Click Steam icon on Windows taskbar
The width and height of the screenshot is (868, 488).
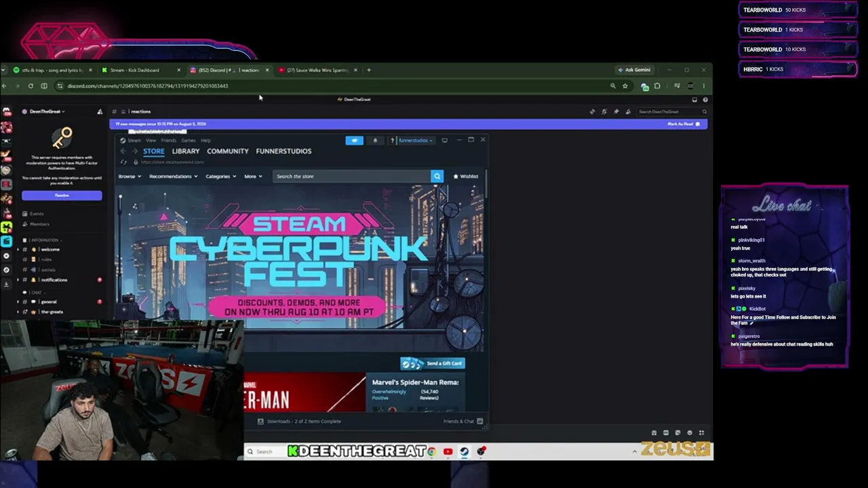(x=465, y=451)
